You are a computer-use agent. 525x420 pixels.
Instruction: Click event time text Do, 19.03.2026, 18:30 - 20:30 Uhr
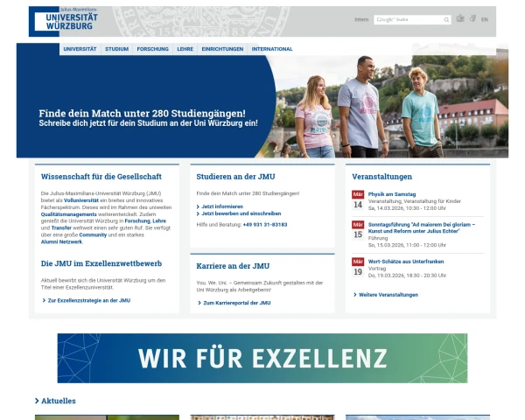tap(407, 276)
